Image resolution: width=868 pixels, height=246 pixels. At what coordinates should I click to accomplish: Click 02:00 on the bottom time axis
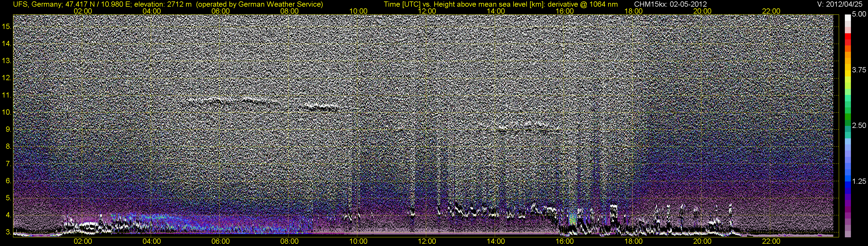[x=82, y=242]
